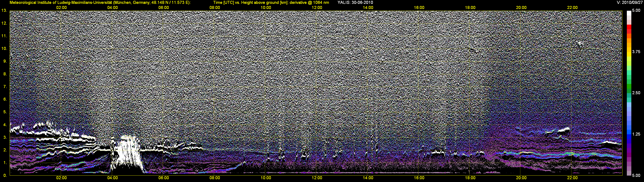
Task: Click the 9. km height axis label
Action: click(5, 61)
